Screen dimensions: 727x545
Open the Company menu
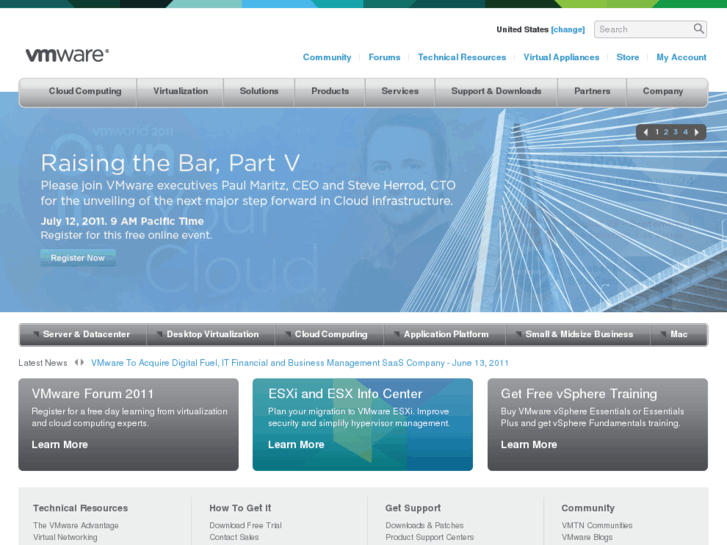pos(663,92)
